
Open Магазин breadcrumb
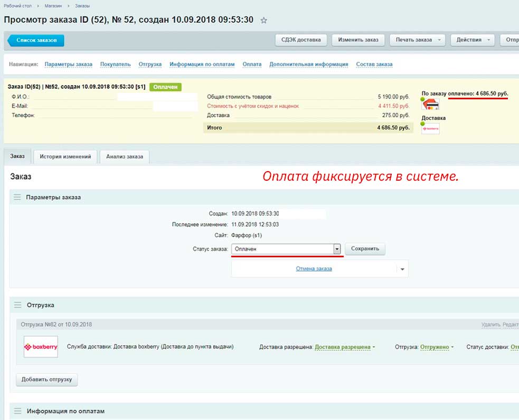[53, 6]
